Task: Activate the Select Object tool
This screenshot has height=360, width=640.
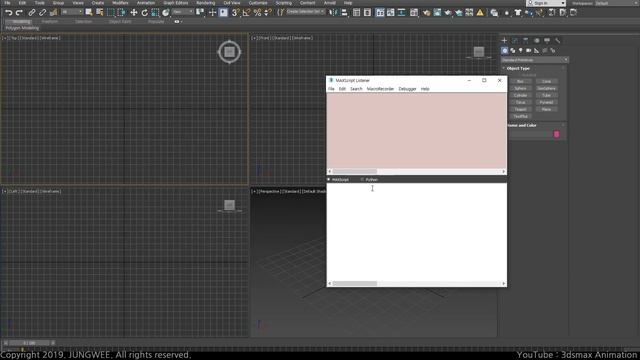Action: point(89,13)
